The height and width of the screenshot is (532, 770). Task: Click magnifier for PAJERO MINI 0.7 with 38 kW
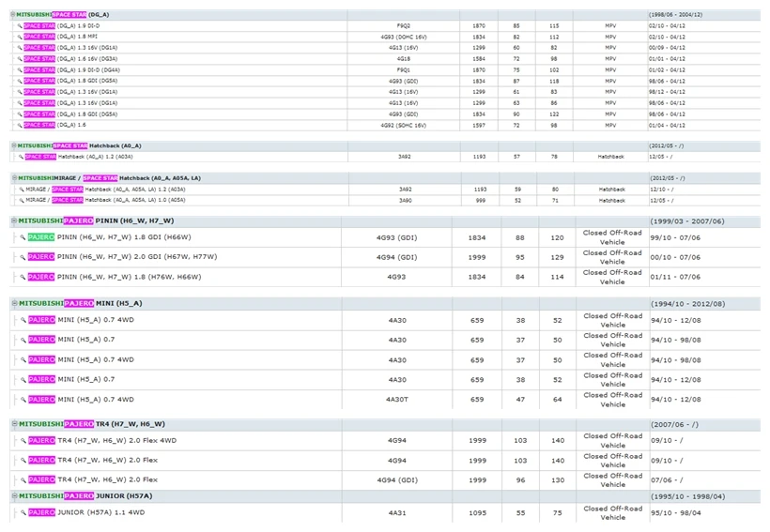23,379
